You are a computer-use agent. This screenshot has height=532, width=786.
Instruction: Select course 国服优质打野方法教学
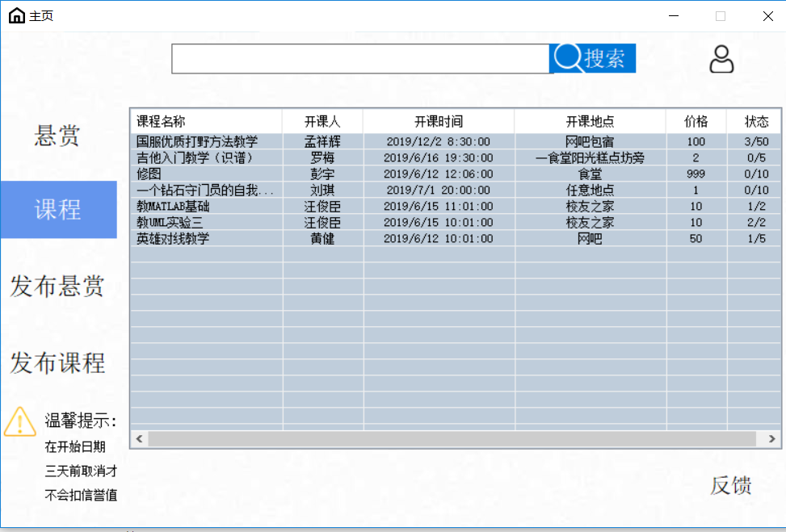click(x=197, y=142)
